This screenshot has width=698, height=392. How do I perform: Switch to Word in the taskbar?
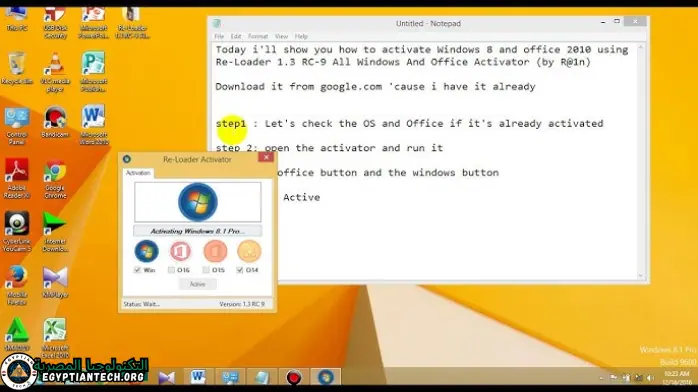[198, 377]
